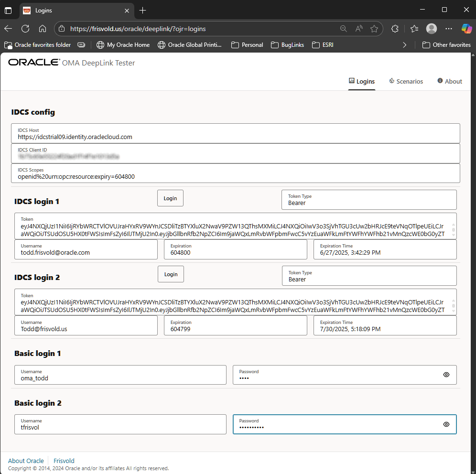The width and height of the screenshot is (476, 474).
Task: Click Expiration Time 7/30/2025 field
Action: [x=385, y=325]
